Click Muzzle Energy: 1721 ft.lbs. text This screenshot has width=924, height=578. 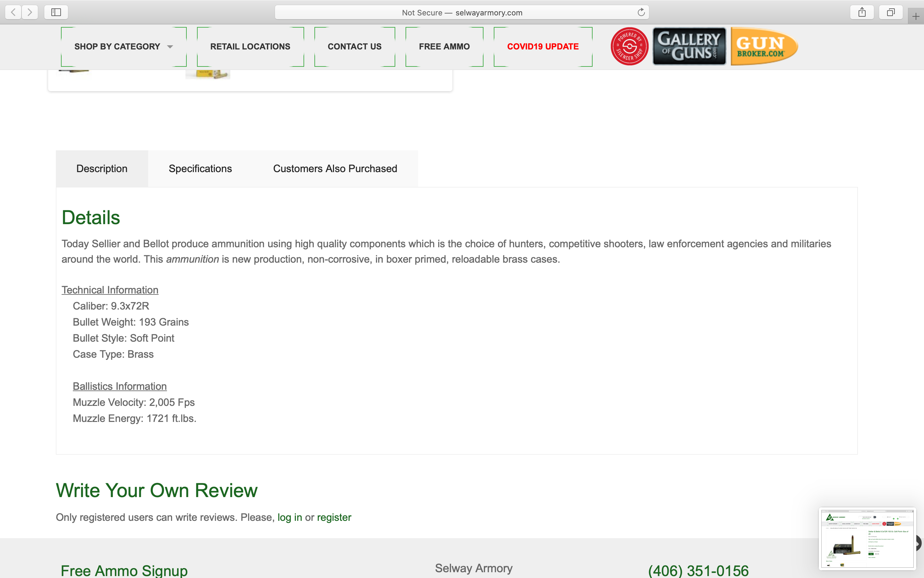point(134,418)
